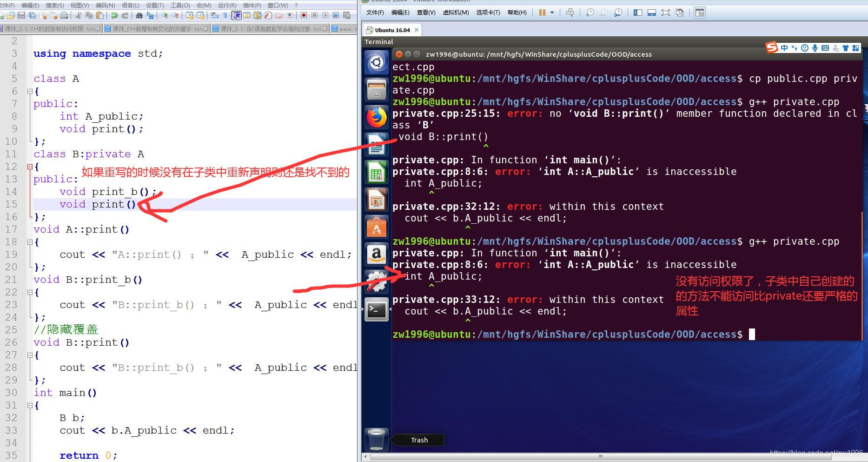The image size is (868, 462).
Task: Switch to 课件_C++新增和有变化的关键字.txt tab
Action: (157, 29)
